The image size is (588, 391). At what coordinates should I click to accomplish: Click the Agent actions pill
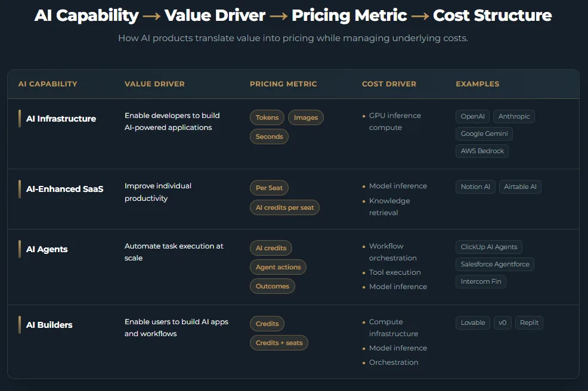pyautogui.click(x=278, y=267)
